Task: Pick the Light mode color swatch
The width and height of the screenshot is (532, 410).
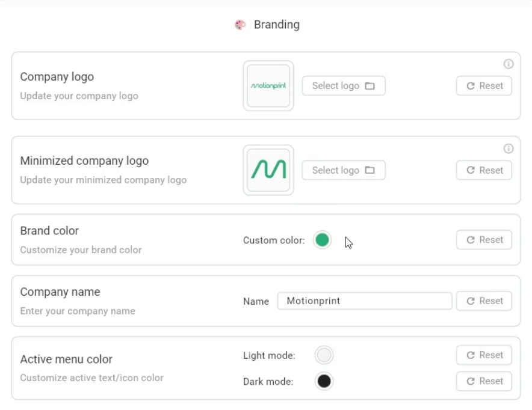Action: [x=324, y=355]
